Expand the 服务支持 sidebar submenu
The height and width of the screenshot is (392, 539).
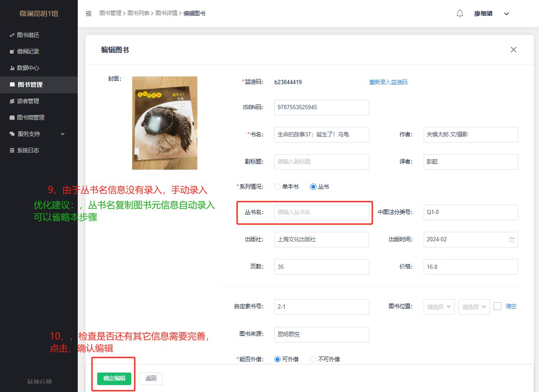[x=62, y=134]
